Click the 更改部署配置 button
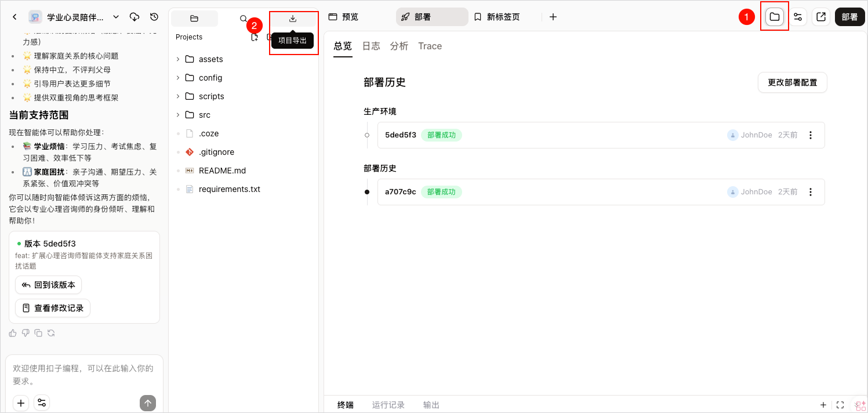Viewport: 868px width, 413px height. (792, 82)
